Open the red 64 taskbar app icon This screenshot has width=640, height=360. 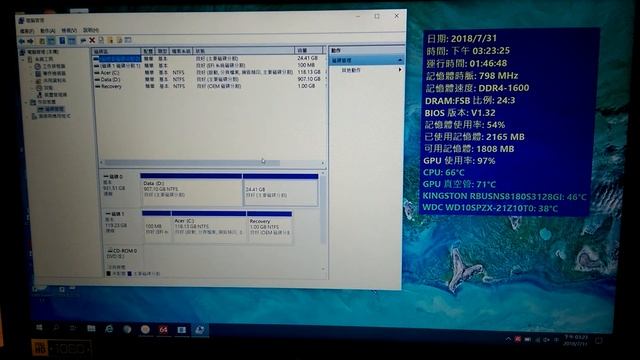[x=163, y=330]
